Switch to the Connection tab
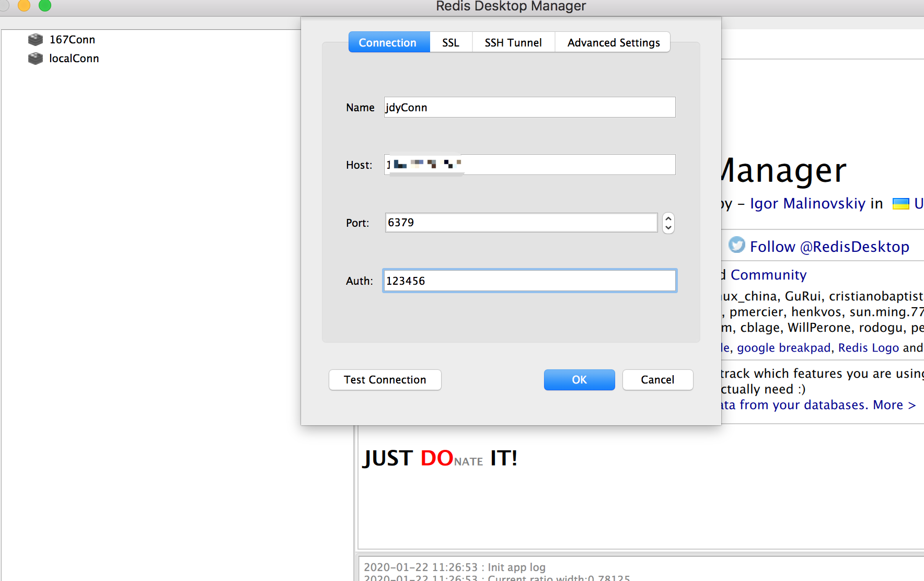 pyautogui.click(x=389, y=42)
